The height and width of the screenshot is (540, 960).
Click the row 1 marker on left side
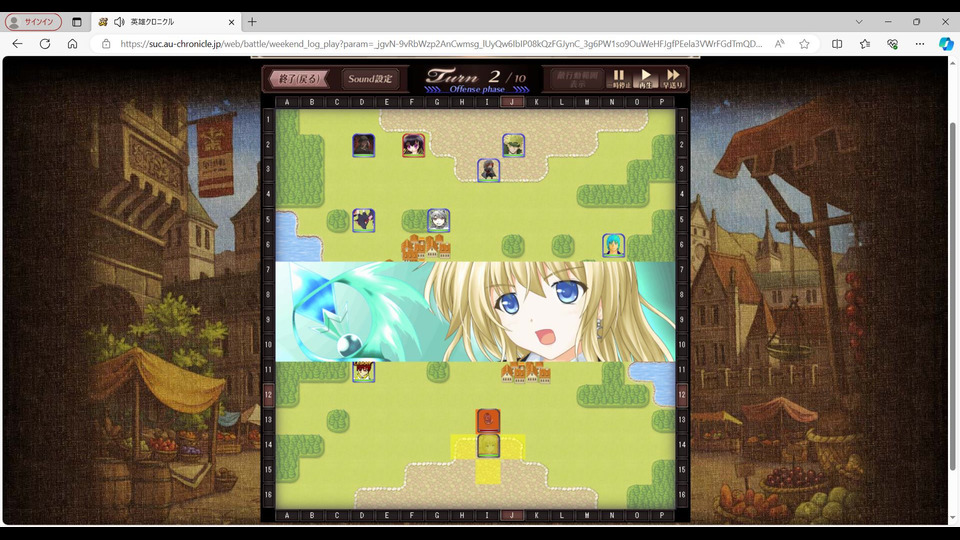tap(268, 120)
